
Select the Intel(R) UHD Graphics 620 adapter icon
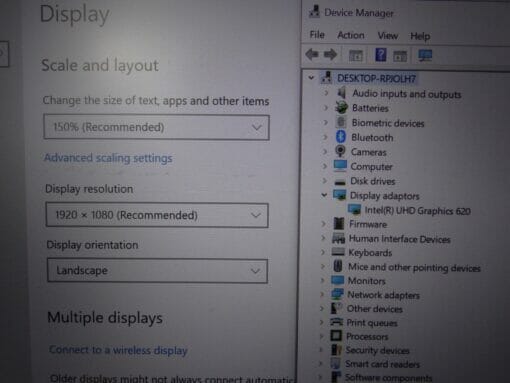click(x=354, y=210)
